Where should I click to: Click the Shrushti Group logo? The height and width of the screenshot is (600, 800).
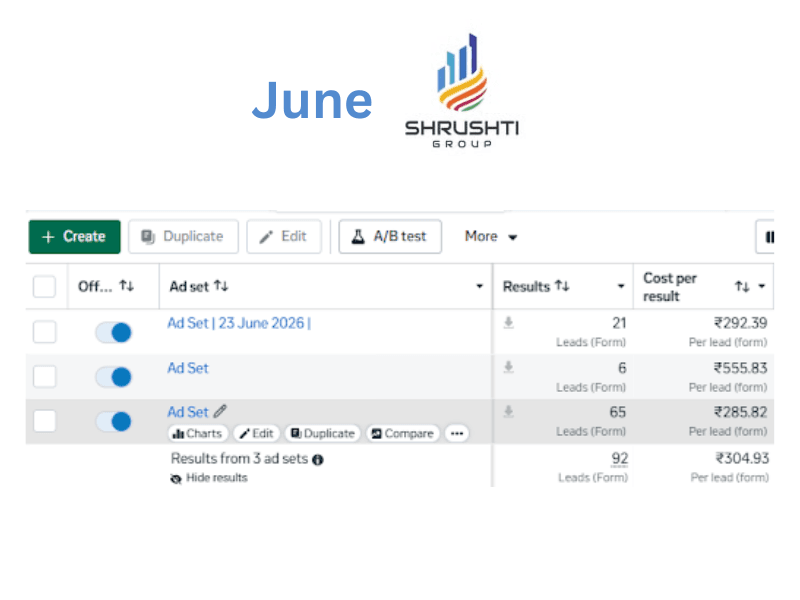[462, 91]
